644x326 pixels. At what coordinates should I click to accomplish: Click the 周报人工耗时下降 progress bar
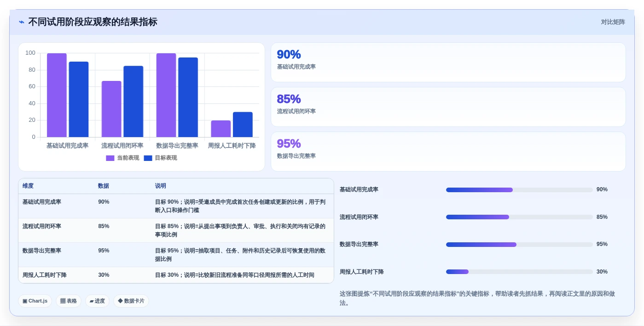pyautogui.click(x=519, y=272)
